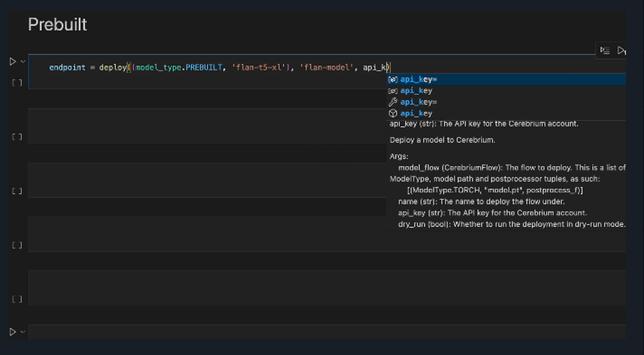Click the partially visible execute icon right of Run by Line
This screenshot has width=644, height=355.
(622, 50)
